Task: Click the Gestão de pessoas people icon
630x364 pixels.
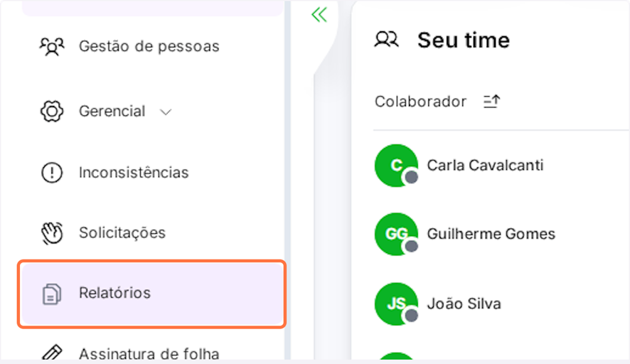Action: point(51,47)
